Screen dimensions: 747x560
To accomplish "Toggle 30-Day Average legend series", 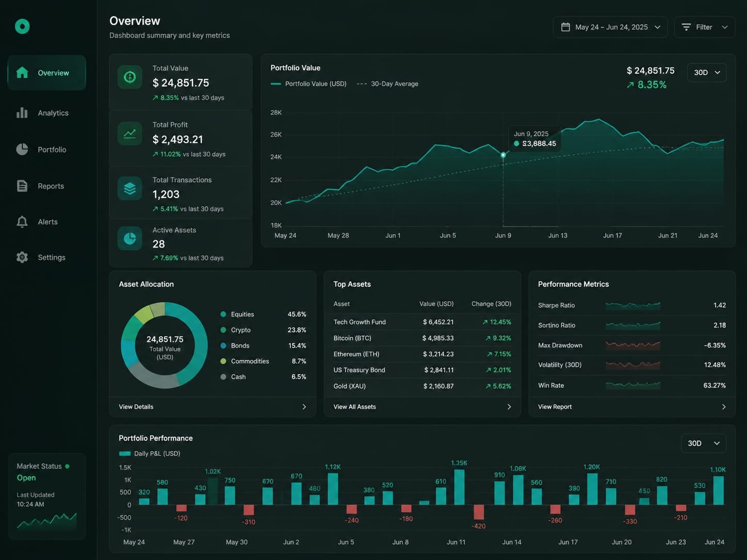I will 387,84.
